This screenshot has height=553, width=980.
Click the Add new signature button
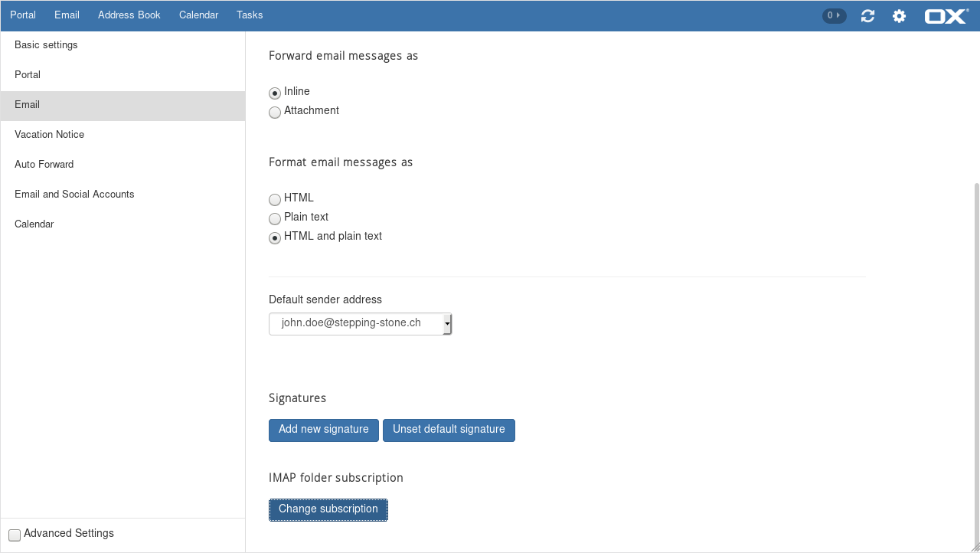click(324, 430)
